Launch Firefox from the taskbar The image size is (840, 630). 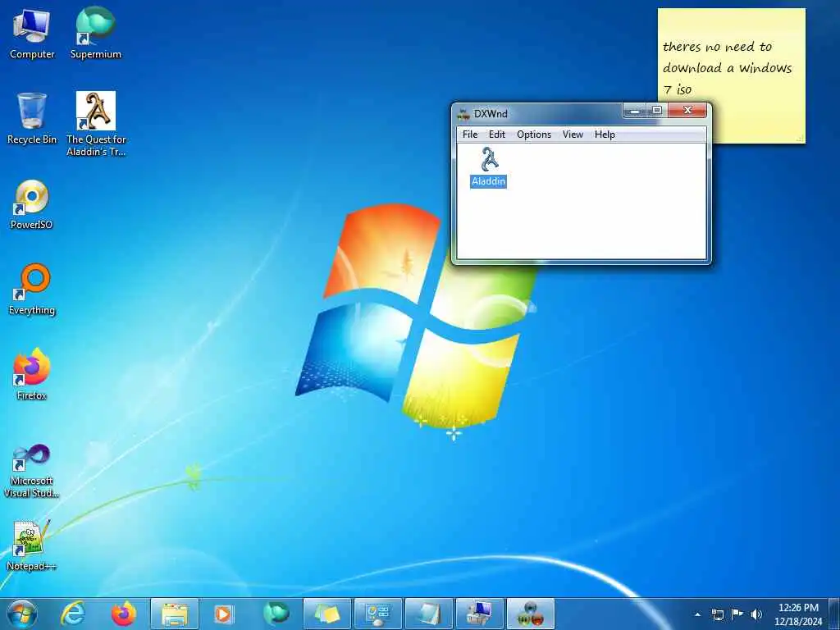point(123,614)
